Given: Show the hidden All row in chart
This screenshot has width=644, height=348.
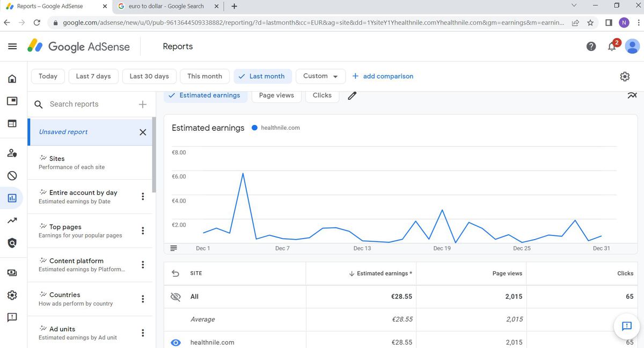Looking at the screenshot, I should click(175, 297).
